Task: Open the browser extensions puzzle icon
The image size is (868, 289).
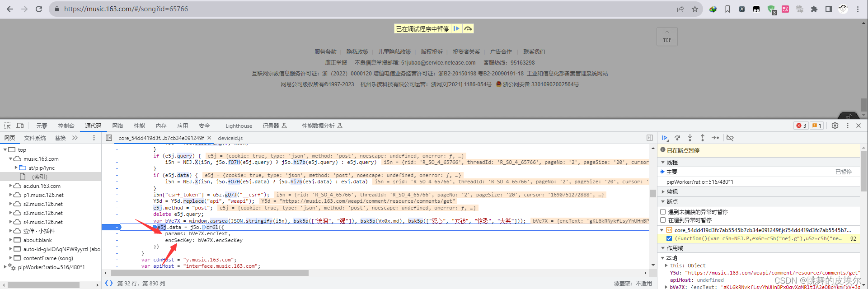Action: (814, 9)
